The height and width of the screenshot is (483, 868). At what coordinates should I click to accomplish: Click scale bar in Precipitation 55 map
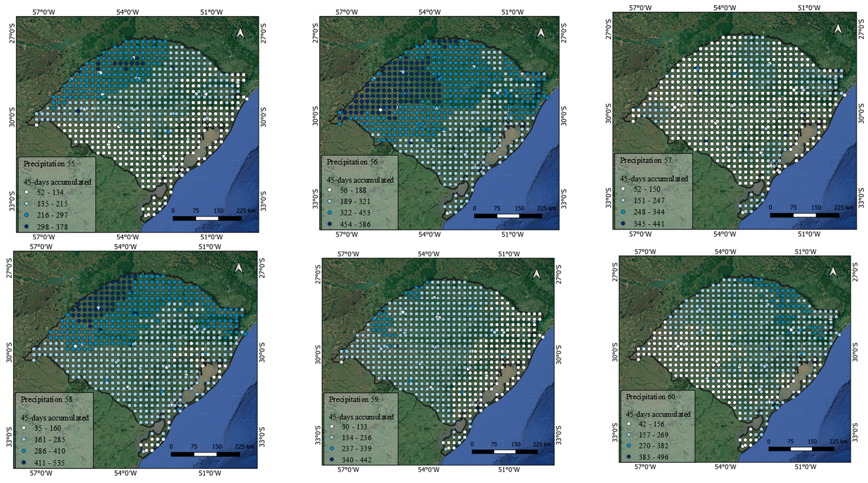click(207, 219)
